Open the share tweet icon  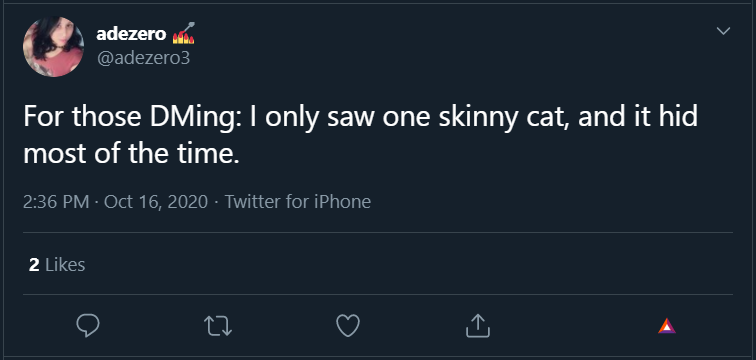click(x=478, y=326)
